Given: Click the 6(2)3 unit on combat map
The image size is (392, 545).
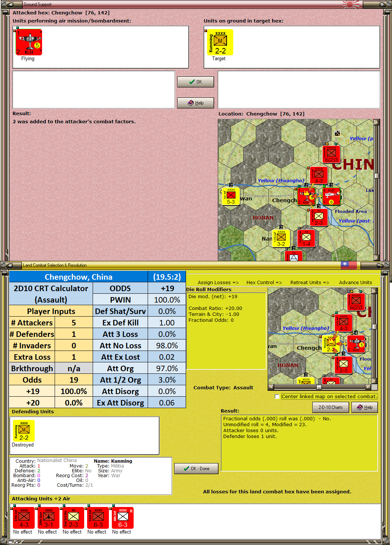Looking at the screenshot, I should pyautogui.click(x=356, y=302).
